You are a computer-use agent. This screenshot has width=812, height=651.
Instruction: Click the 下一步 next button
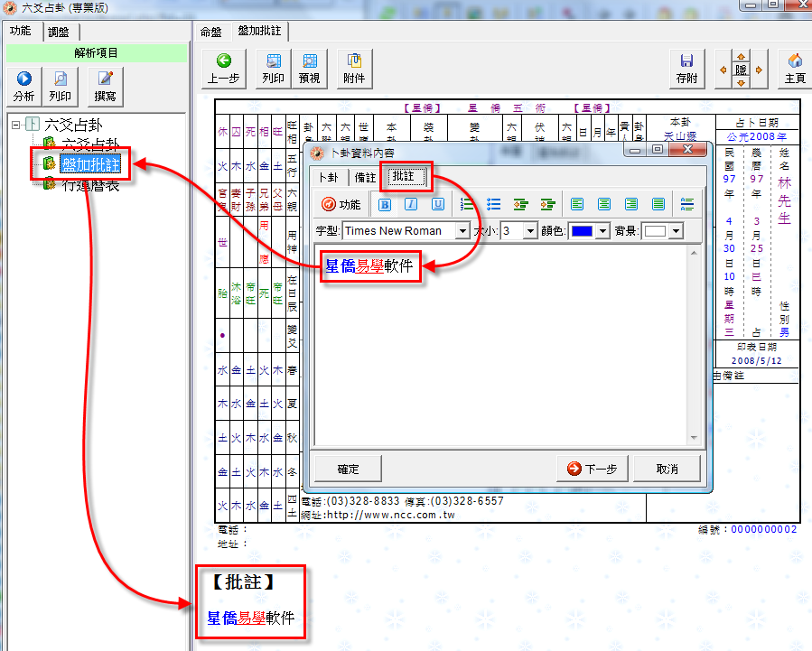pos(593,469)
